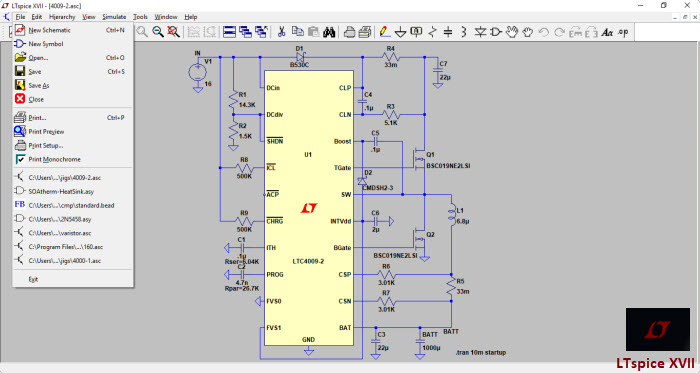Choose Save from File menu

[x=73, y=72]
